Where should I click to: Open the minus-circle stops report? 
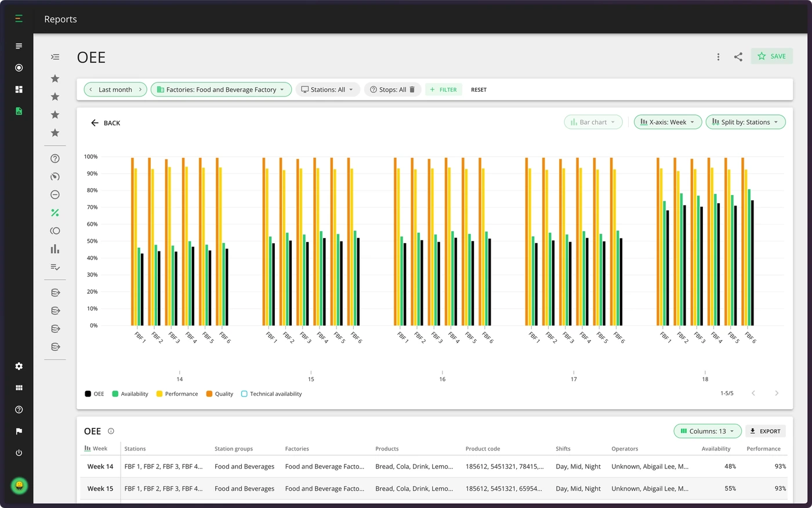click(55, 194)
